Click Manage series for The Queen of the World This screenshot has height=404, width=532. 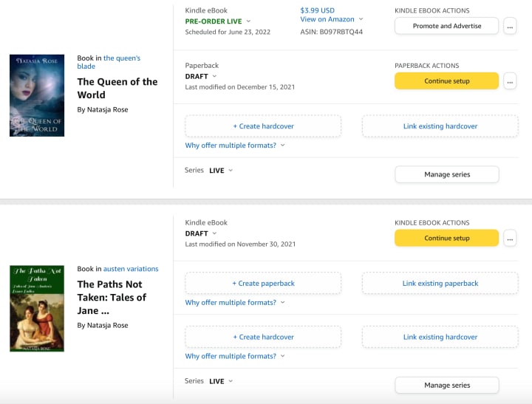click(x=446, y=174)
